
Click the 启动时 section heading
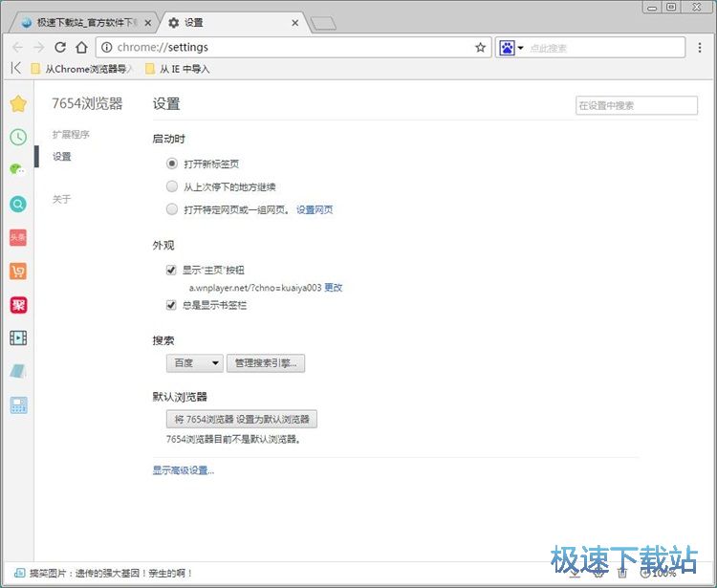tap(168, 139)
